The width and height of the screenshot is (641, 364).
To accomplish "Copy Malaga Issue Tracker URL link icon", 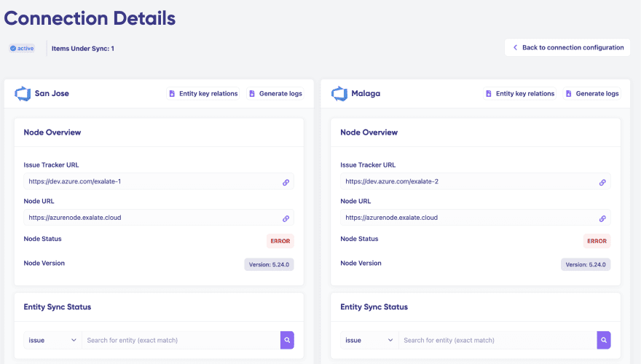I will point(602,182).
